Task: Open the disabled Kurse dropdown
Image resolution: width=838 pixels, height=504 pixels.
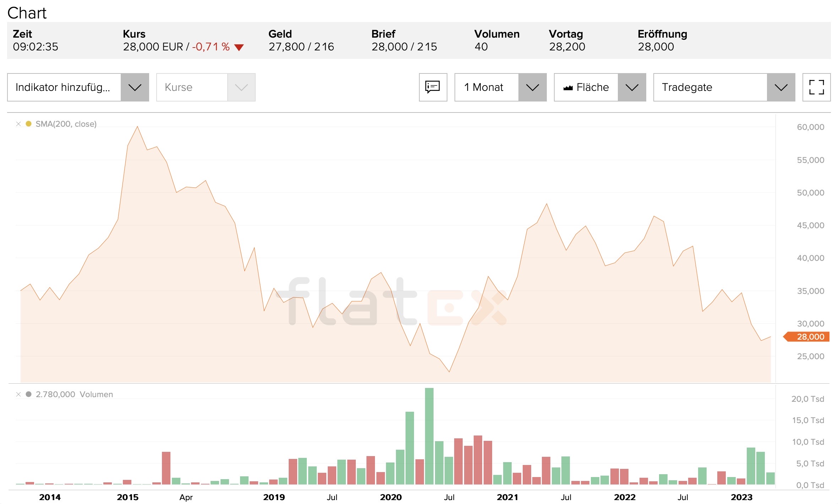Action: click(241, 87)
